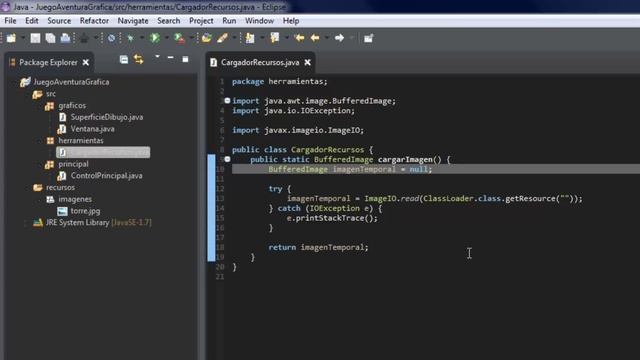Click the Last Edit Location arrow icon
640x360 pixels.
click(x=299, y=38)
